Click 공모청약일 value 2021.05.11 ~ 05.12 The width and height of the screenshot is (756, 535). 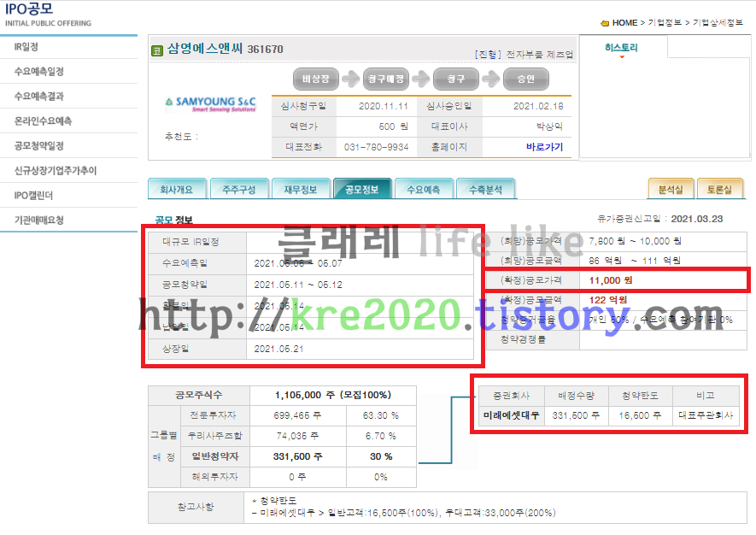(298, 285)
